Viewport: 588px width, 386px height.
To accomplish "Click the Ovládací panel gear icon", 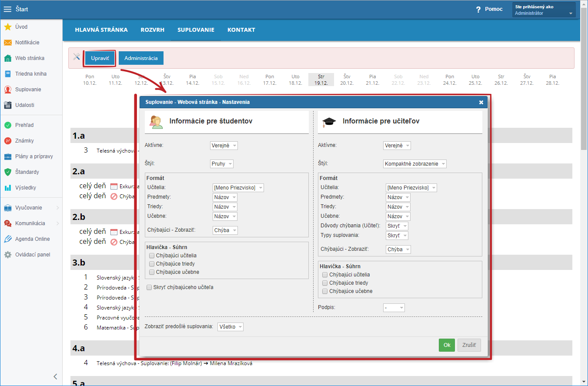I will pos(8,255).
